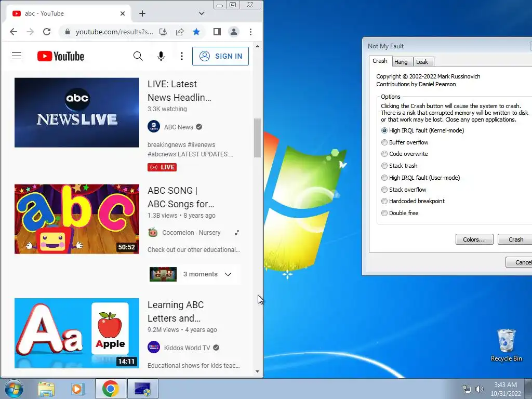532x399 pixels.
Task: Open a new tab with the plus icon
Action: click(142, 14)
